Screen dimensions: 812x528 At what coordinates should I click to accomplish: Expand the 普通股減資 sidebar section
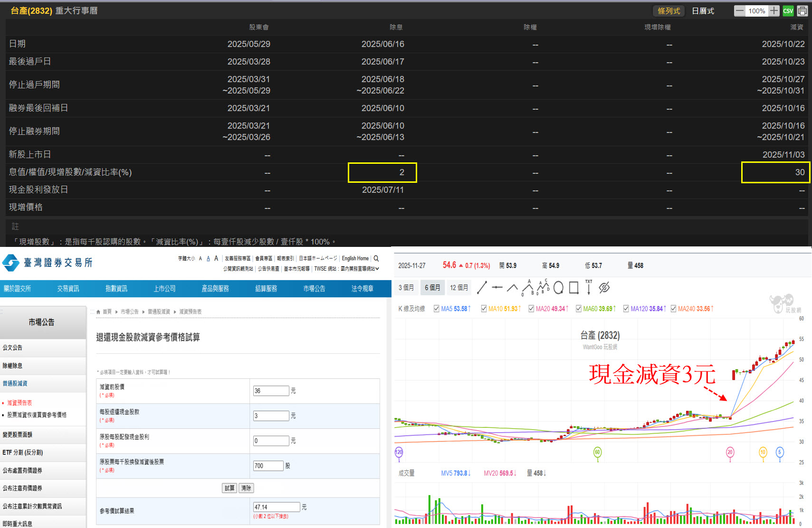click(x=15, y=383)
